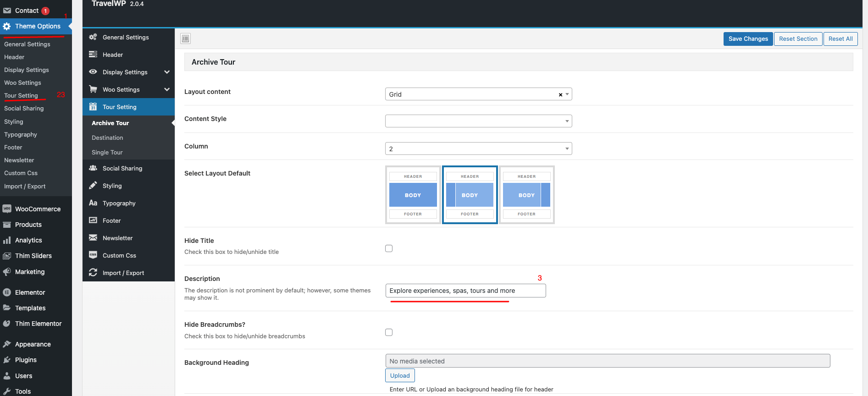Click the Newsletter envelope icon

[x=93, y=238]
